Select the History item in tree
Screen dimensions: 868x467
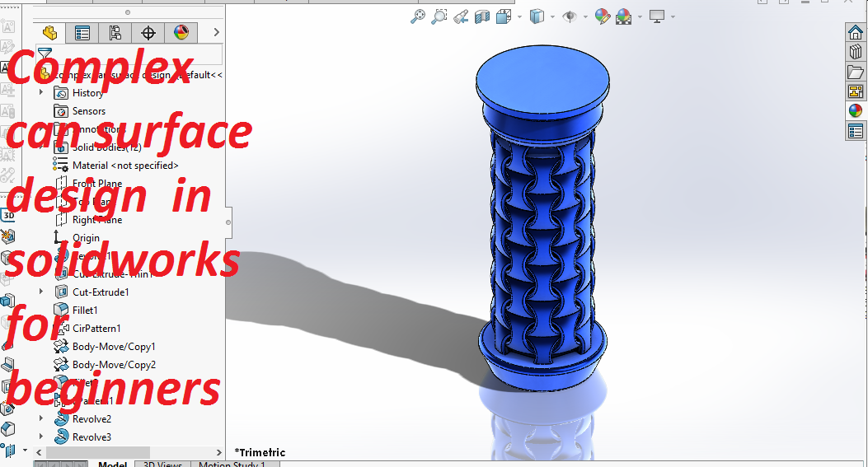pyautogui.click(x=87, y=93)
